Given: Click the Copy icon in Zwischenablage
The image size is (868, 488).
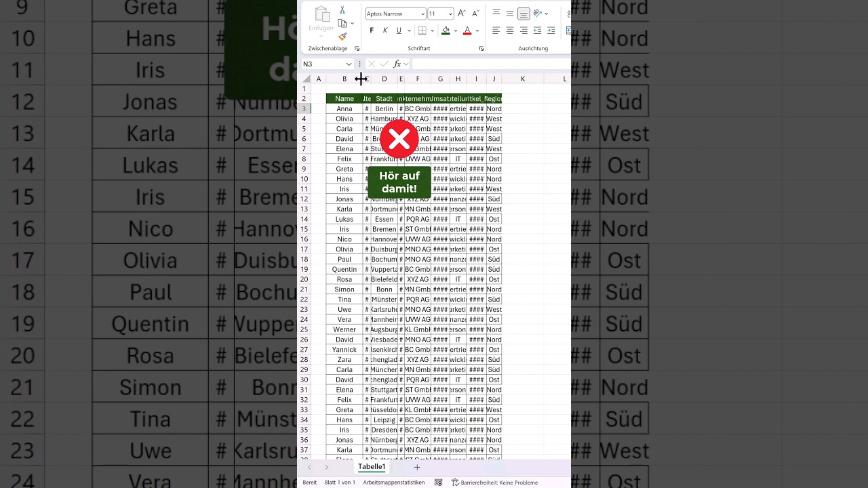Looking at the screenshot, I should pyautogui.click(x=342, y=23).
